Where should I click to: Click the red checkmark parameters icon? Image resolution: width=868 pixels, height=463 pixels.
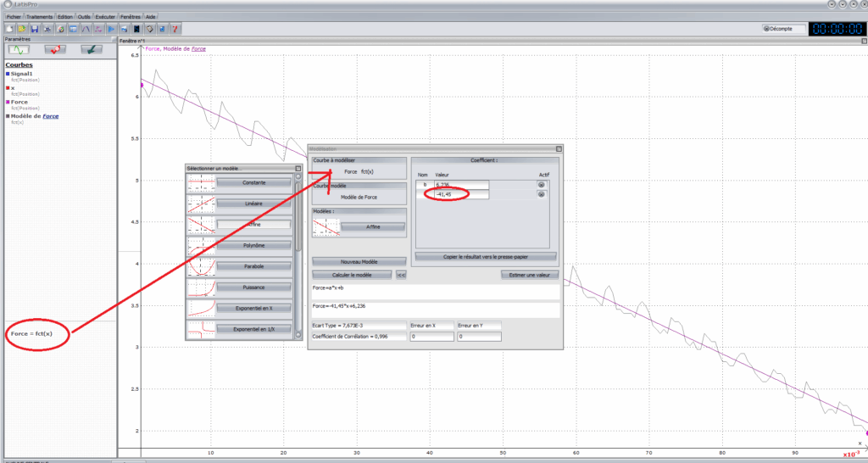tap(56, 50)
